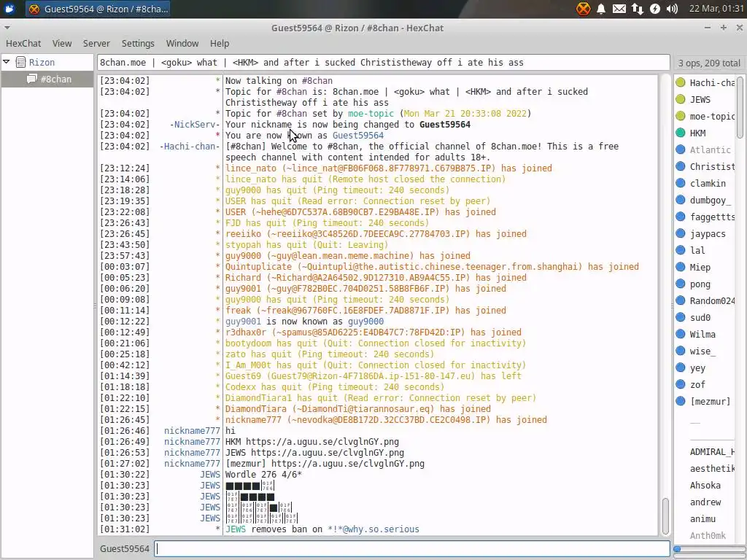Select user clamkin's status icon
This screenshot has width=747, height=560.
point(681,183)
